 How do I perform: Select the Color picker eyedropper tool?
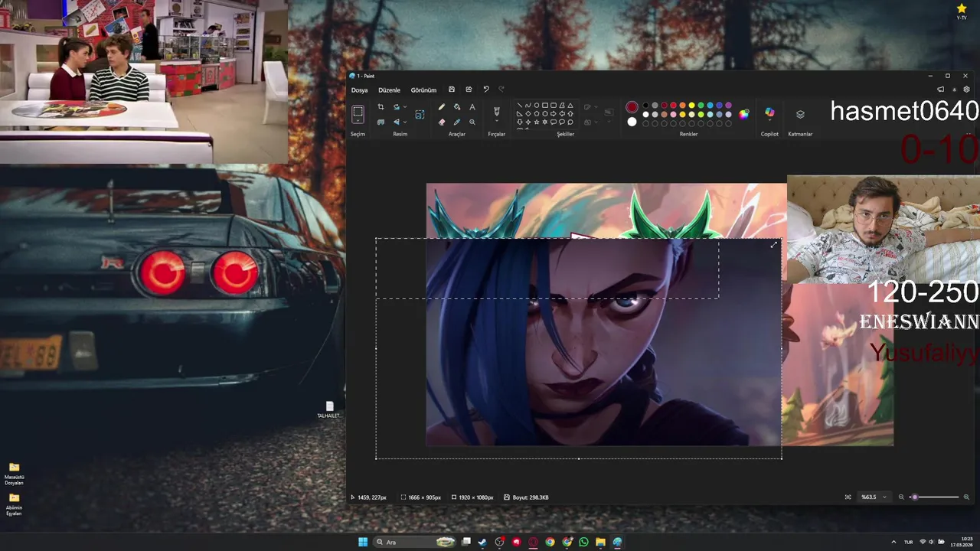pos(457,122)
